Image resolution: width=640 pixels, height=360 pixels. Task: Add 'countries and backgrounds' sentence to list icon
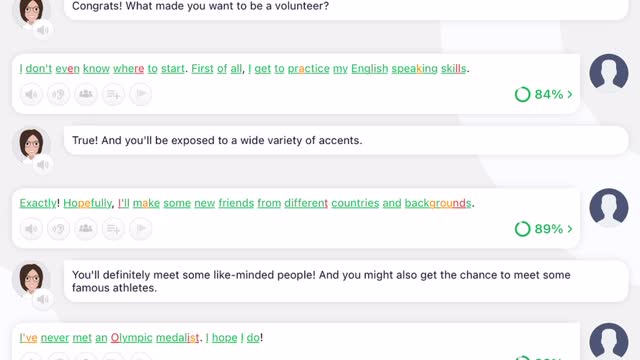113,229
